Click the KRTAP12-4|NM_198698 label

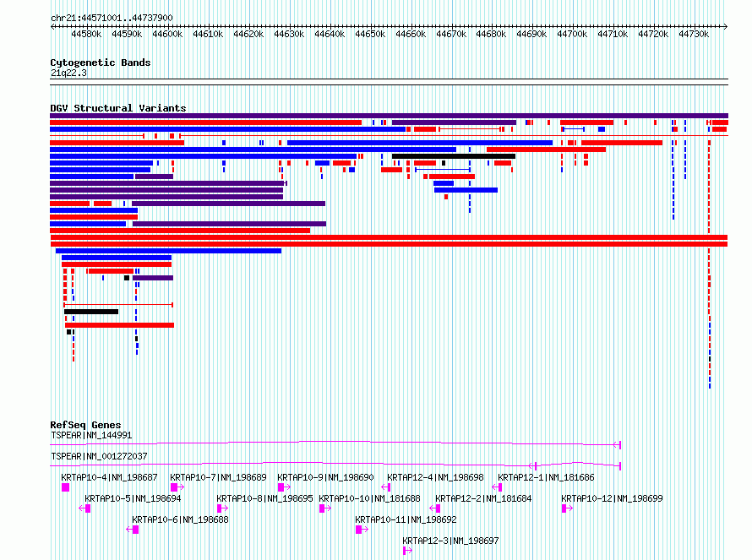[435, 477]
